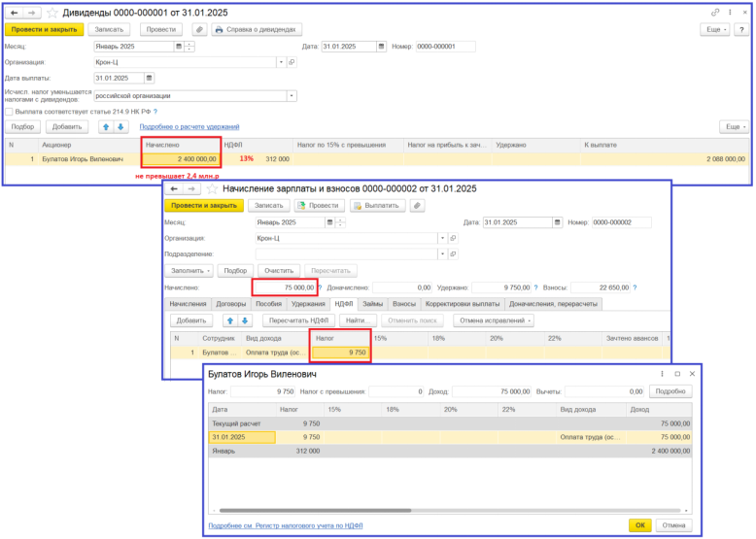756x539 pixels.
Task: Open Заполнить dropdown button
Action: [189, 271]
